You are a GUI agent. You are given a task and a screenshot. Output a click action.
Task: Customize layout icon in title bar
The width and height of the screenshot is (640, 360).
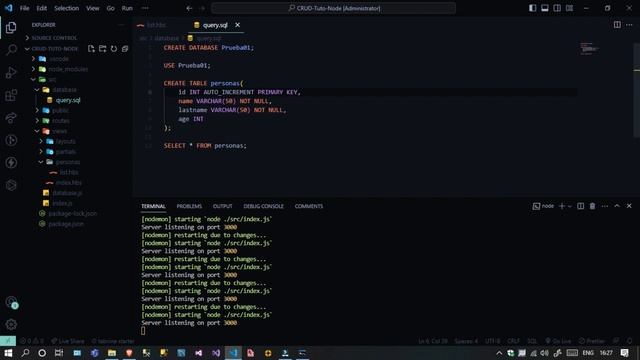point(569,8)
